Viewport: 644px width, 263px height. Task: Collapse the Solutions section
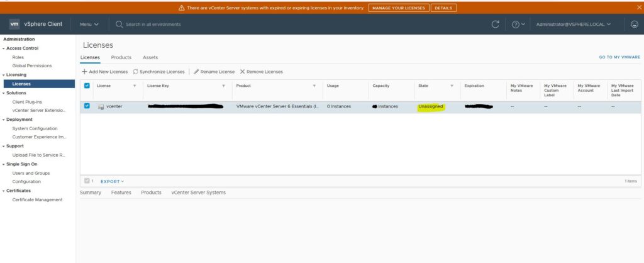click(x=3, y=93)
